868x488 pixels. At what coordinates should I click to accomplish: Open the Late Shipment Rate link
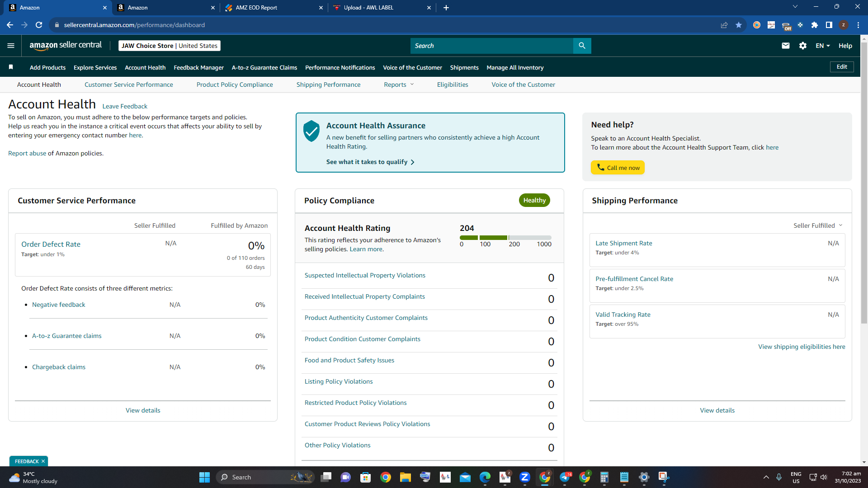(624, 243)
